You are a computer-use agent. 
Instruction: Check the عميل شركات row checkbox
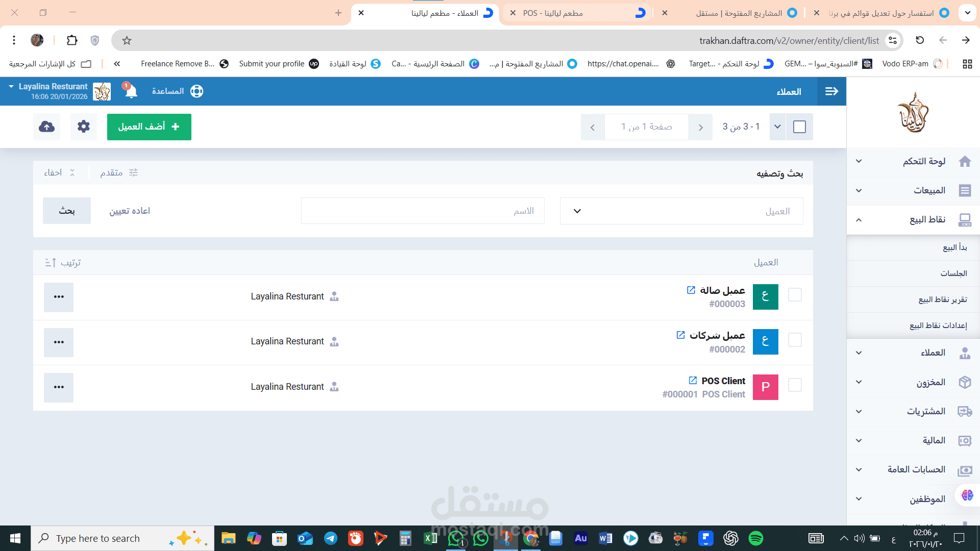pyautogui.click(x=795, y=340)
